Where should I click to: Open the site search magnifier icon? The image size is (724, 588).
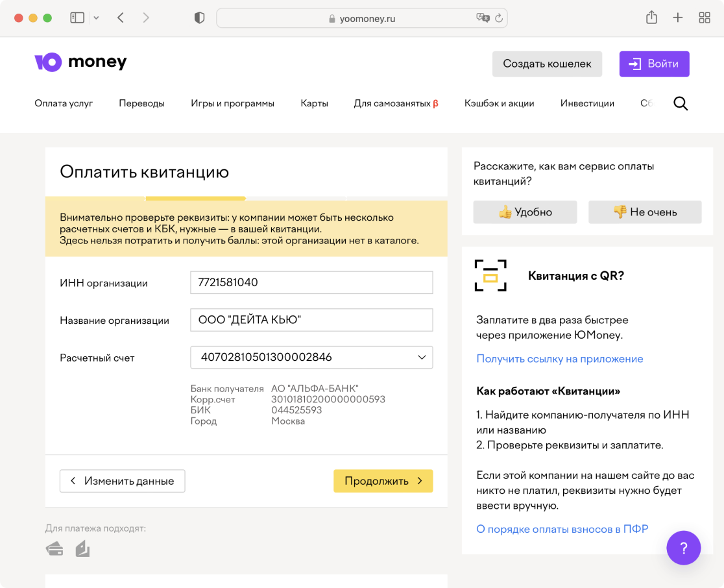coord(681,103)
